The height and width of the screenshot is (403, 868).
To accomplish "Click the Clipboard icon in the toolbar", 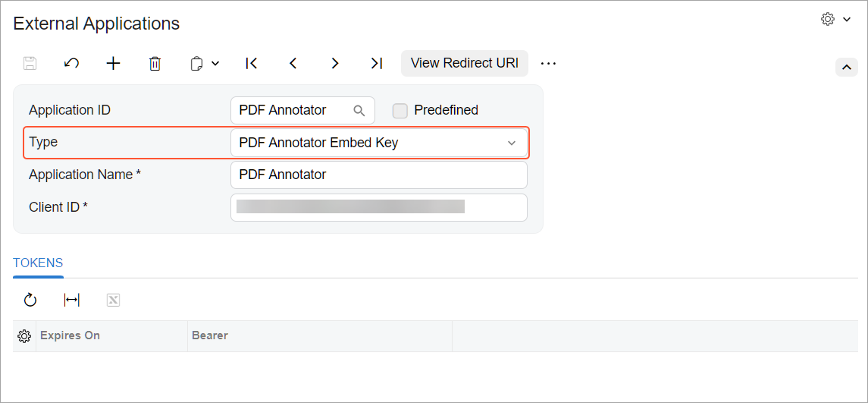I will (196, 64).
